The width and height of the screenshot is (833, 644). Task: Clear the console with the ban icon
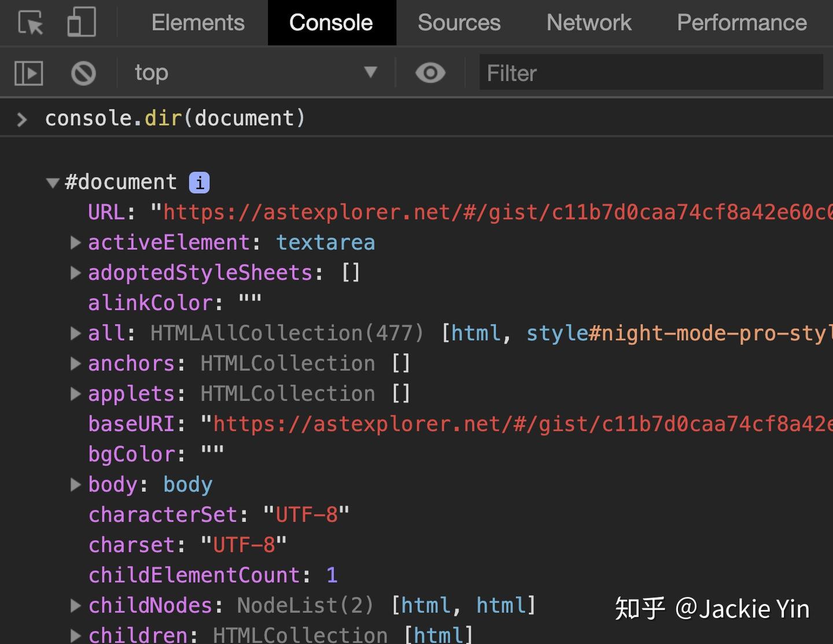click(x=83, y=73)
